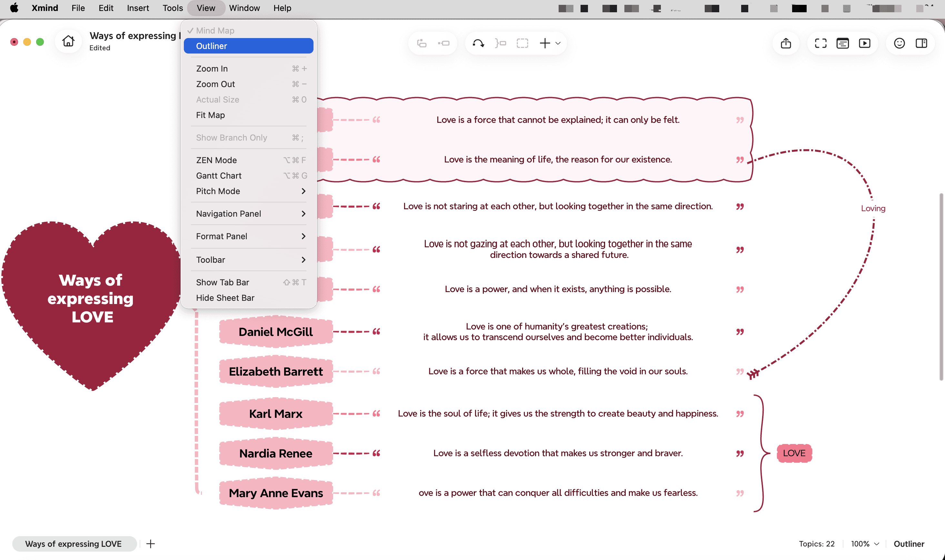945x560 pixels.
Task: Select the LOVE summary topic
Action: pyautogui.click(x=794, y=453)
